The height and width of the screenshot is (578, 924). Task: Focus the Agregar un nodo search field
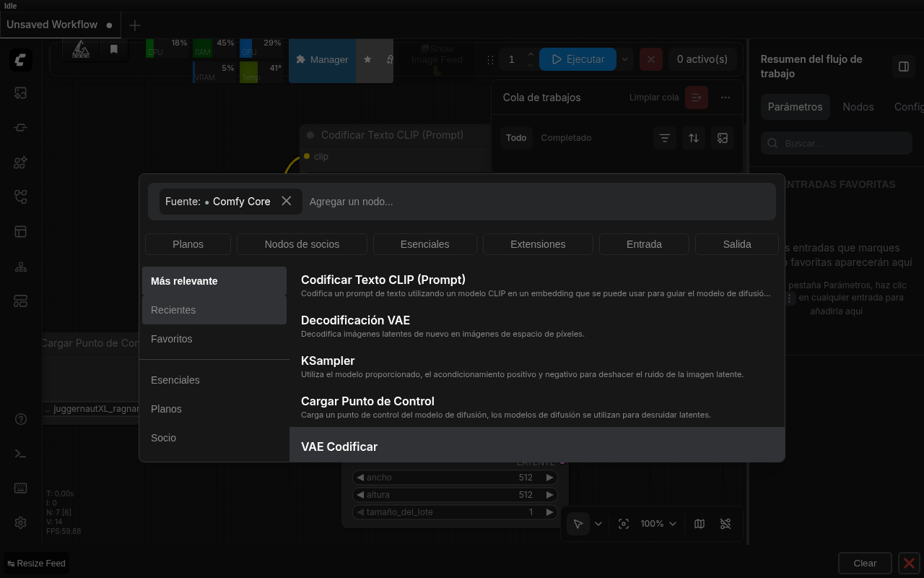click(x=538, y=202)
